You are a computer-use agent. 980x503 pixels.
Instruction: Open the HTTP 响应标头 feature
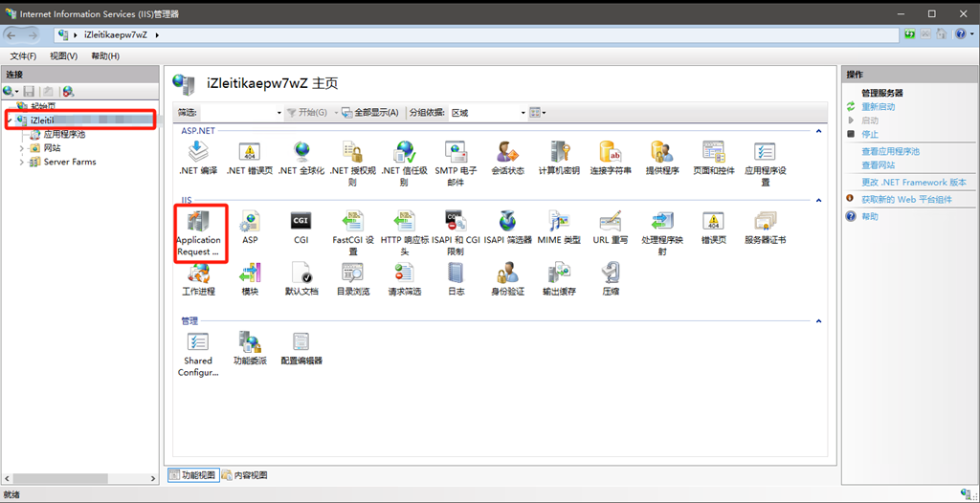[x=404, y=232]
